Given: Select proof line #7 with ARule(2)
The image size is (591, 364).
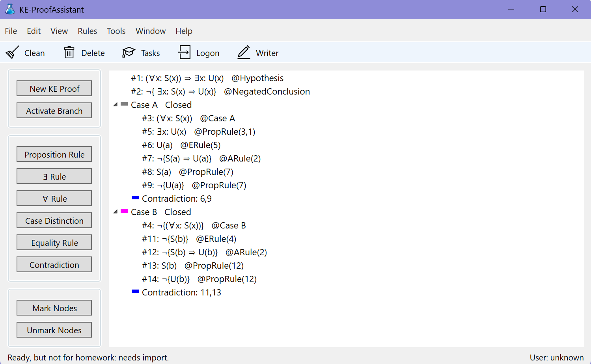Looking at the screenshot, I should coord(201,158).
